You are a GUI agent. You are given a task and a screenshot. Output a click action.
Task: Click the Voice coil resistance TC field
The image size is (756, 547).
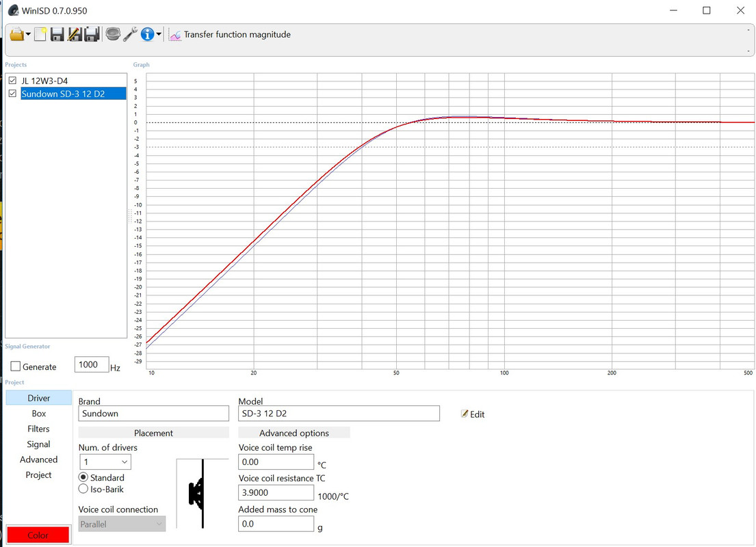[x=276, y=492]
